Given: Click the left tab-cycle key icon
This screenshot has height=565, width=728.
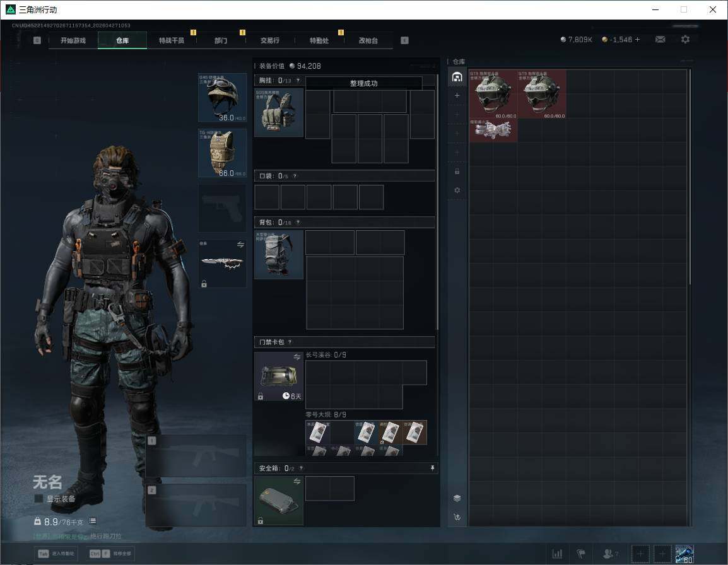Looking at the screenshot, I should (37, 40).
